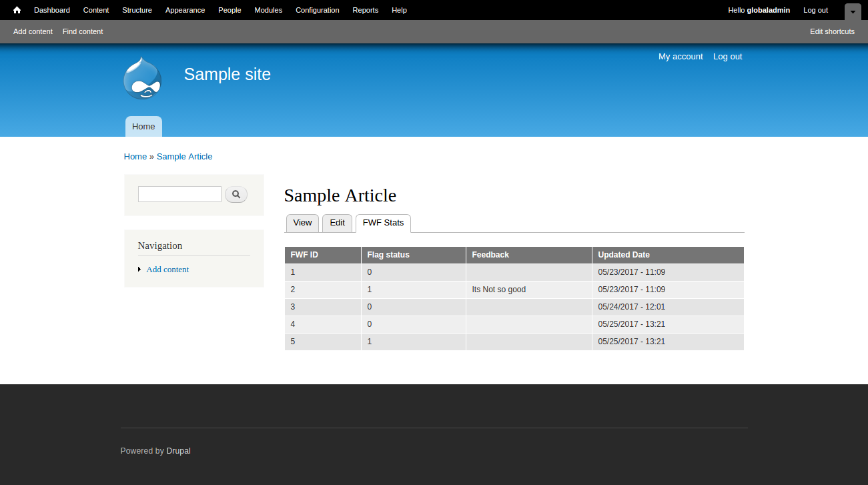868x485 pixels.
Task: Select the FWF Stats tab
Action: [x=383, y=223]
